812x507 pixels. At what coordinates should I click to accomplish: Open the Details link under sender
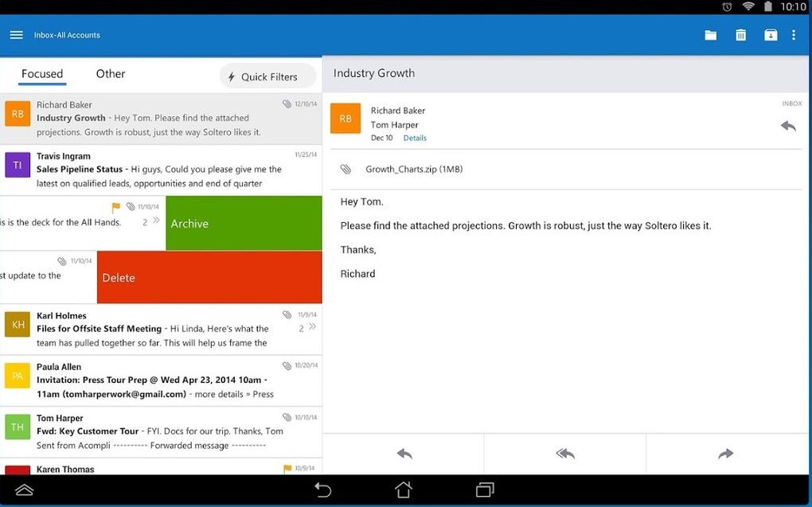tap(415, 138)
